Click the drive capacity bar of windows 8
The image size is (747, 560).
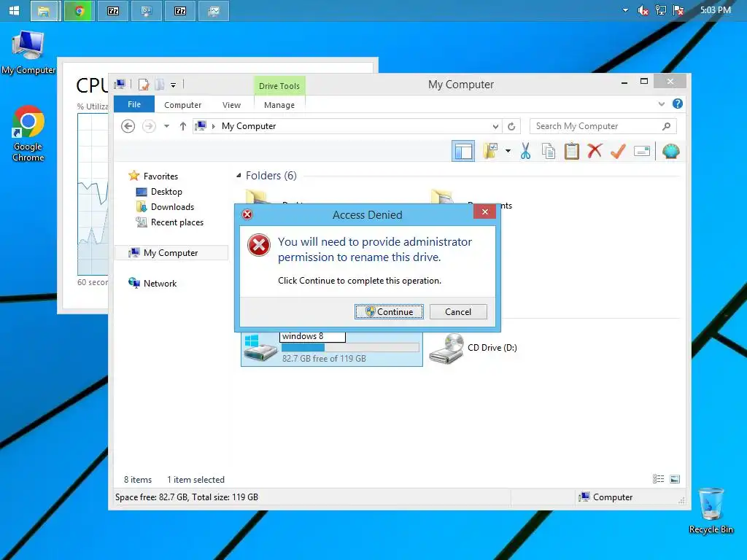[x=350, y=348]
